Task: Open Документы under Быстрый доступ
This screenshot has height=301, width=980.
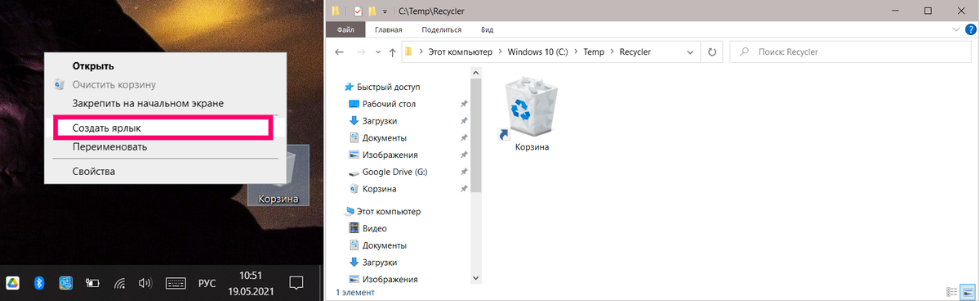Action: 384,138
